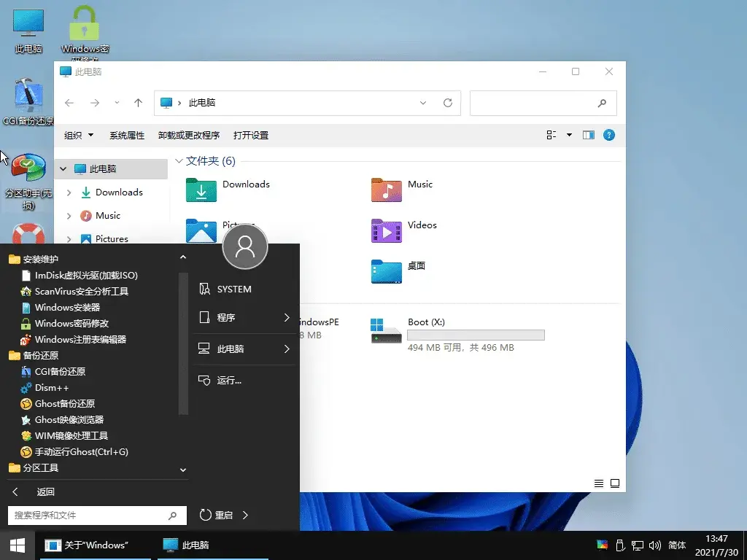
Task: Go up one folder level in explorer
Action: pyautogui.click(x=138, y=103)
